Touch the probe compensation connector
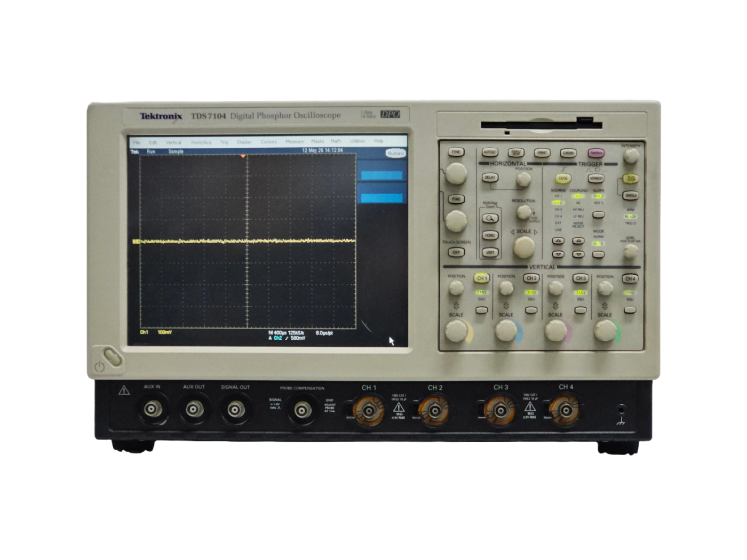The image size is (747, 560). [x=303, y=410]
